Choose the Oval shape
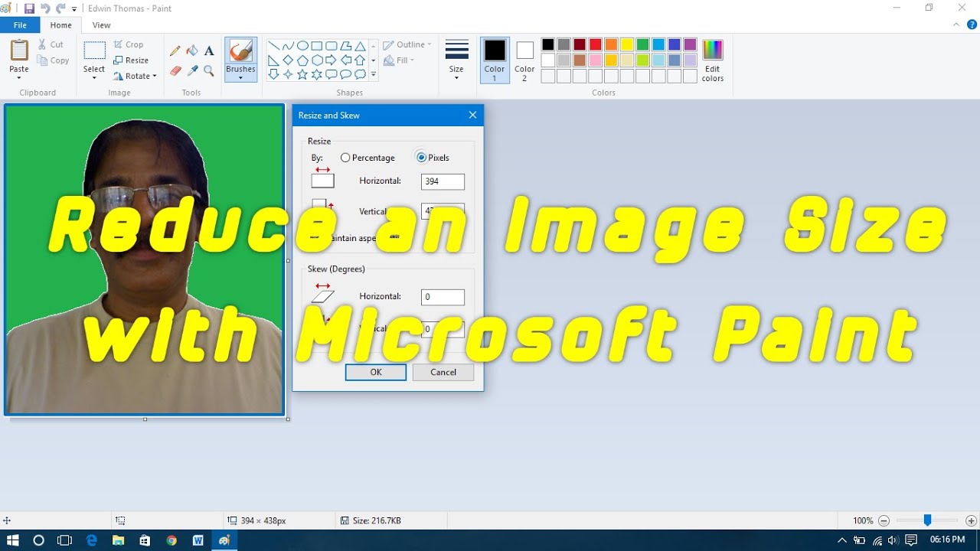The height and width of the screenshot is (551, 980). point(302,46)
